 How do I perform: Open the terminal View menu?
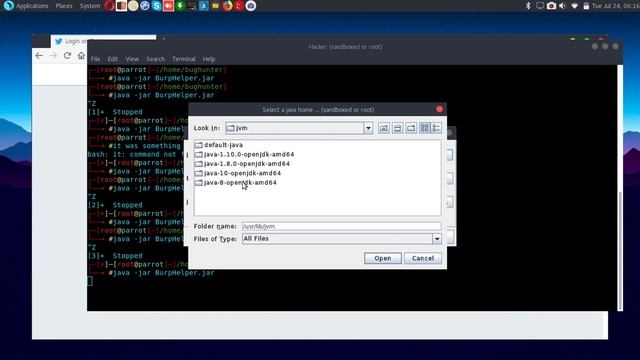coord(132,59)
